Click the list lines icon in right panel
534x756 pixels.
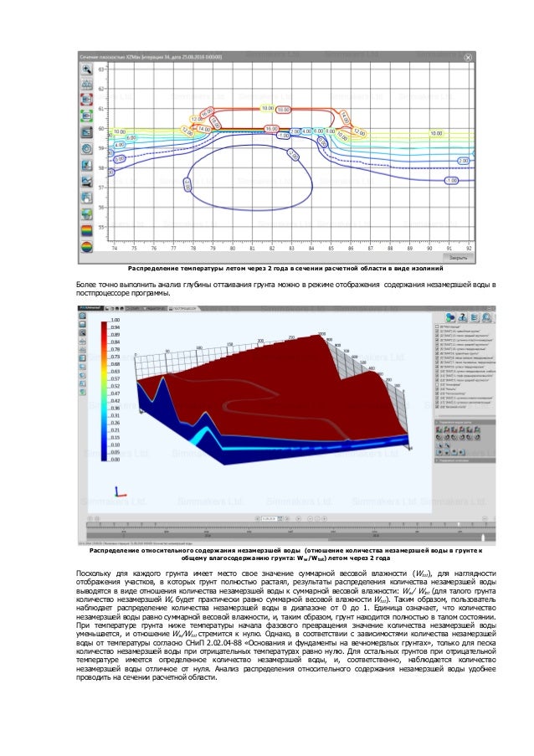click(475, 317)
